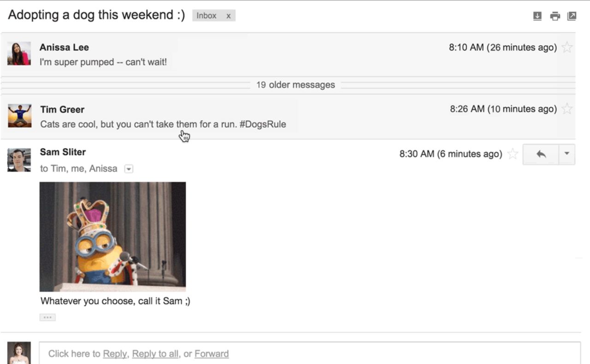Star Tim Greer's 8:26 AM message
This screenshot has width=590, height=364.
point(567,109)
